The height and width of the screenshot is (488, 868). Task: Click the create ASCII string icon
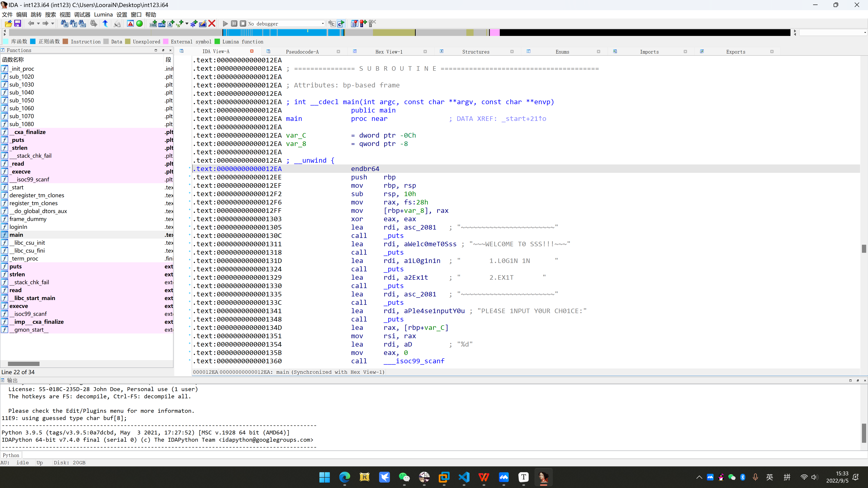click(x=171, y=23)
